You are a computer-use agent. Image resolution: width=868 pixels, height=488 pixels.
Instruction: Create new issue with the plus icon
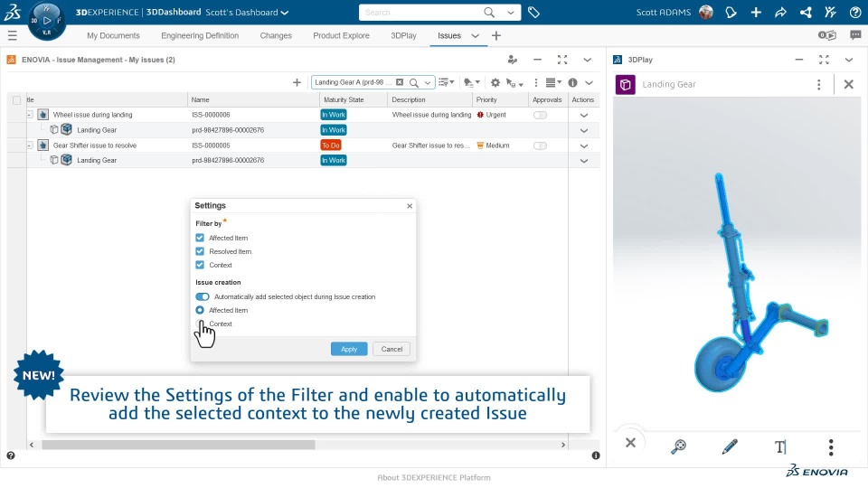[297, 82]
